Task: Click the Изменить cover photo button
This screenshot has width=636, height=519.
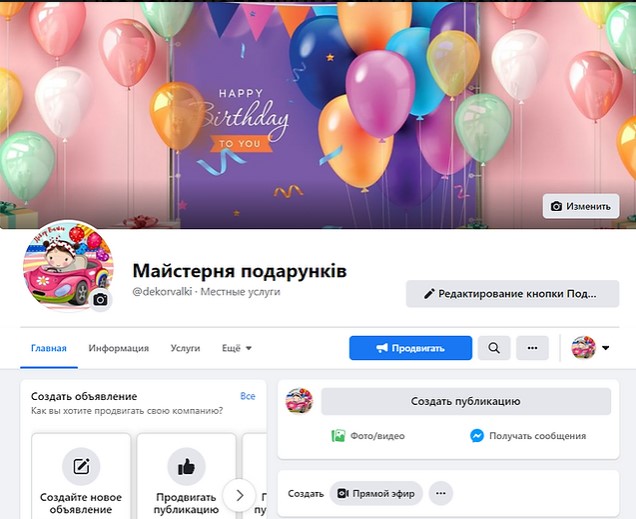Action: tap(581, 206)
